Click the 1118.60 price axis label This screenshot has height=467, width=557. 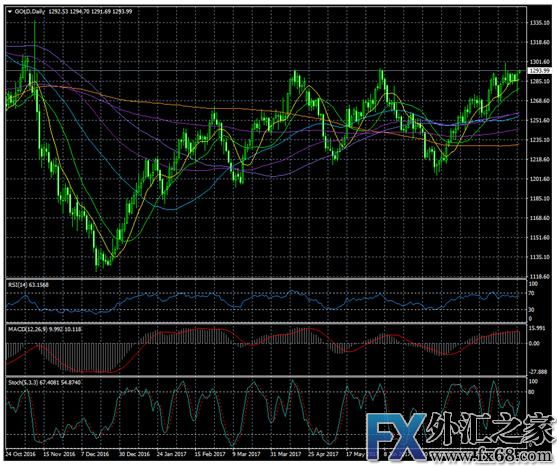pos(539,276)
